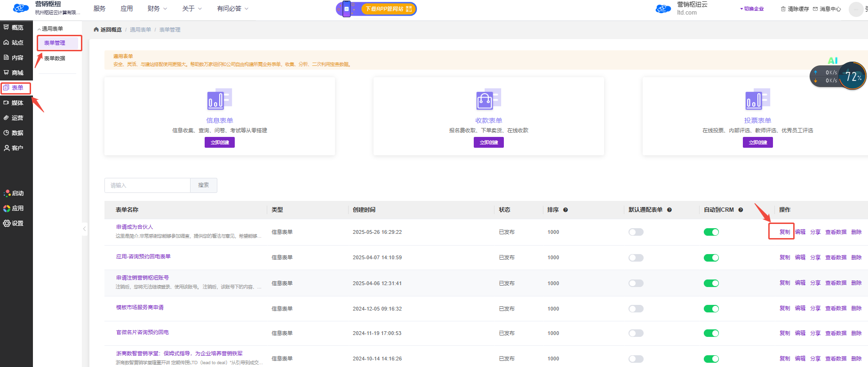Open the 服务 top menu item

[x=99, y=8]
